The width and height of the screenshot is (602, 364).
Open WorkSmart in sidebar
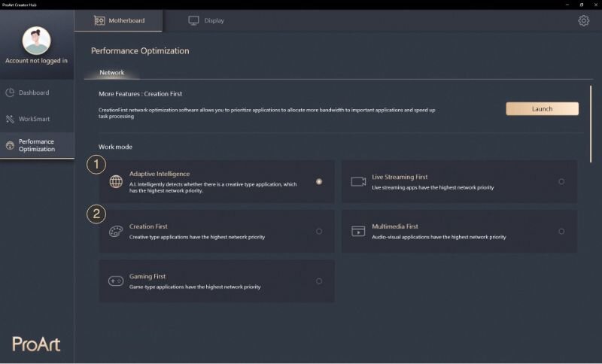[37, 119]
